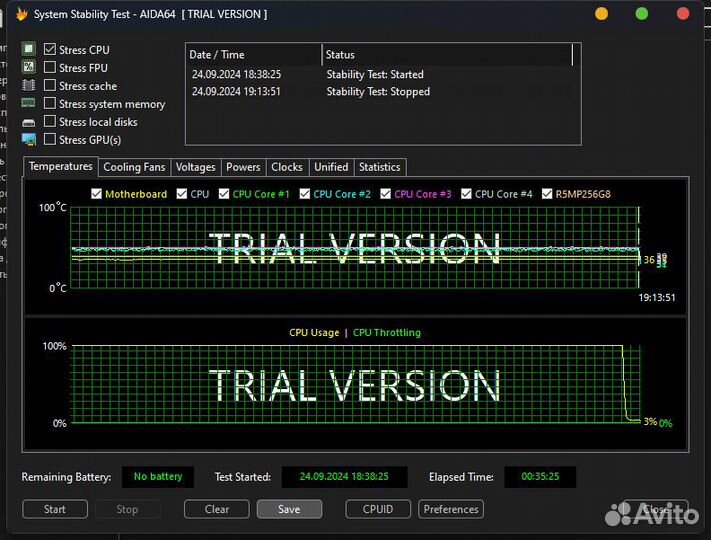Image resolution: width=711 pixels, height=540 pixels.
Task: Toggle the CPU Core #3 graph checkbox
Action: [x=385, y=194]
